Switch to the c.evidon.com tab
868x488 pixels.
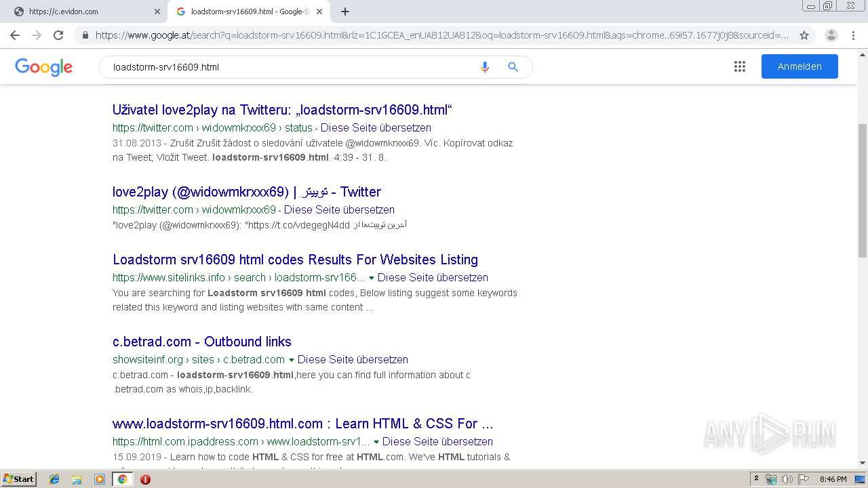[x=85, y=12]
